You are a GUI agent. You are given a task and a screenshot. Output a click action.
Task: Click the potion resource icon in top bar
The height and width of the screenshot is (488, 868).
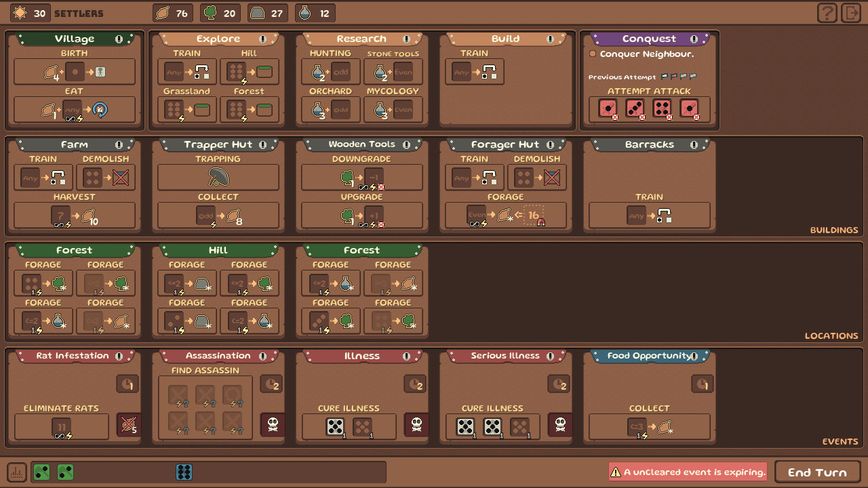point(304,12)
